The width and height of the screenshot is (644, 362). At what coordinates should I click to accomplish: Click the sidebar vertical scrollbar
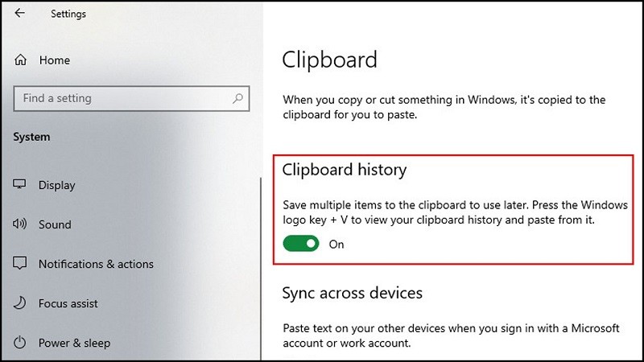coord(260,265)
